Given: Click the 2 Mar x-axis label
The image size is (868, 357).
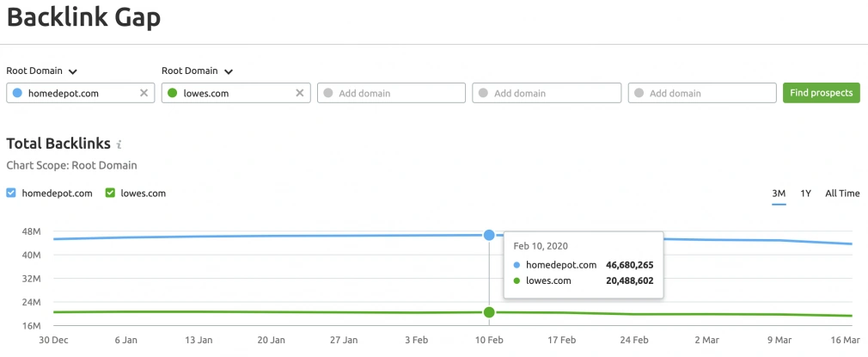Looking at the screenshot, I should [708, 339].
